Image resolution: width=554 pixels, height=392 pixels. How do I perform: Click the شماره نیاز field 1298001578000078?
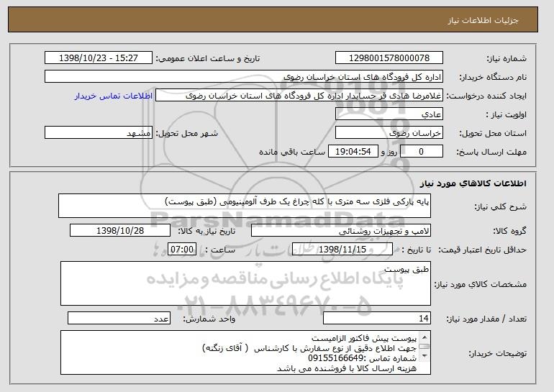click(x=389, y=58)
